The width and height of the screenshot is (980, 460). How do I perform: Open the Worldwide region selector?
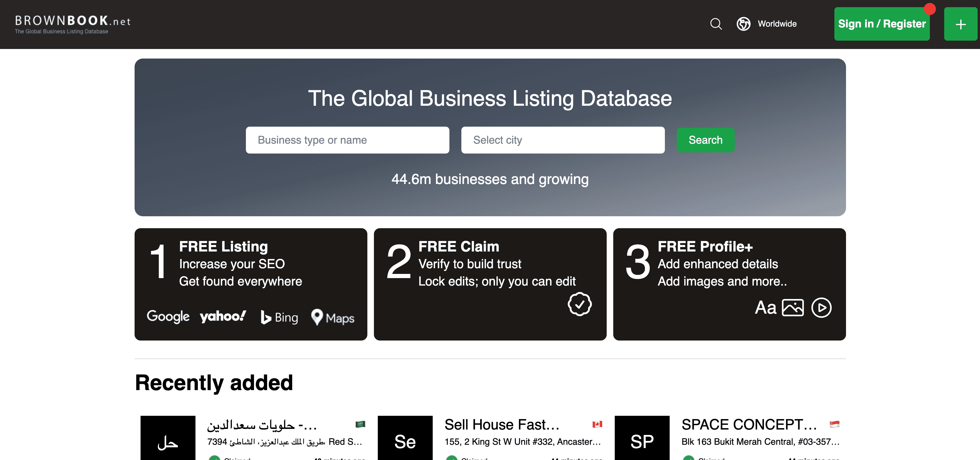[777, 24]
